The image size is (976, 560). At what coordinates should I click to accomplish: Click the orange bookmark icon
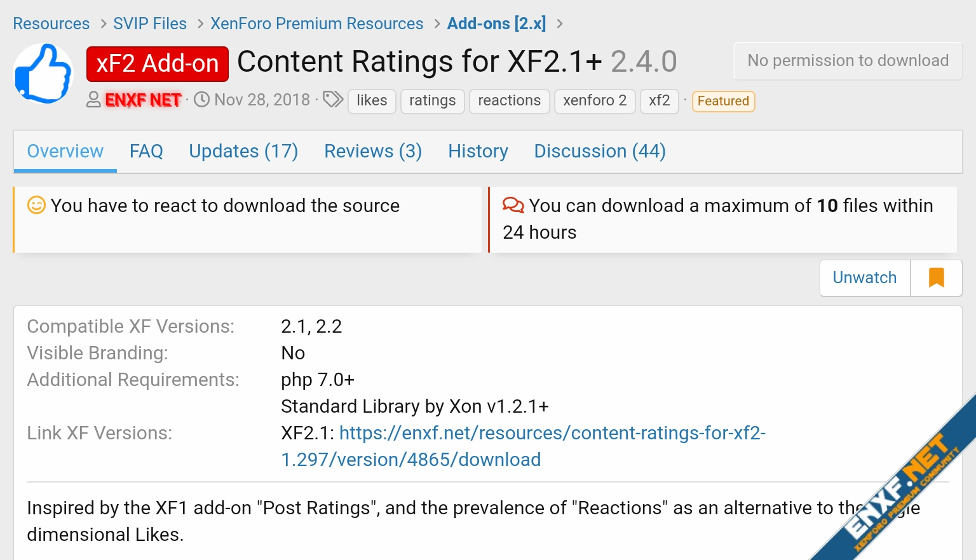tap(936, 278)
